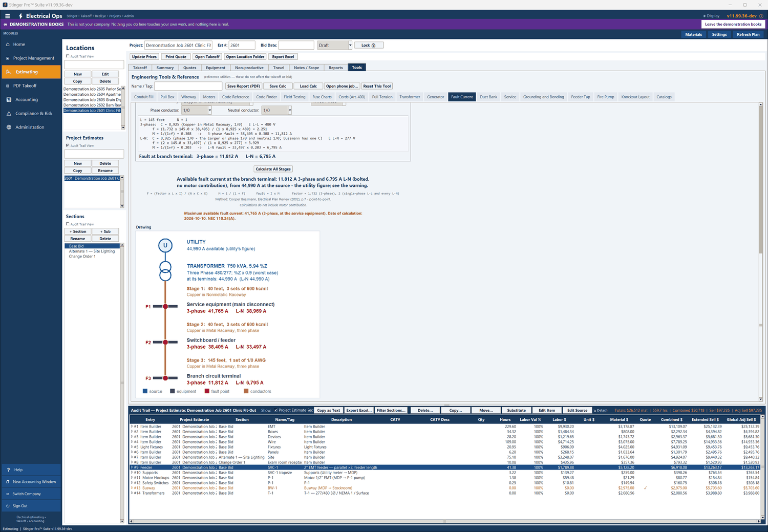Viewport: 768px width, 532px height.
Task: Click the Lock button
Action: [x=368, y=45]
